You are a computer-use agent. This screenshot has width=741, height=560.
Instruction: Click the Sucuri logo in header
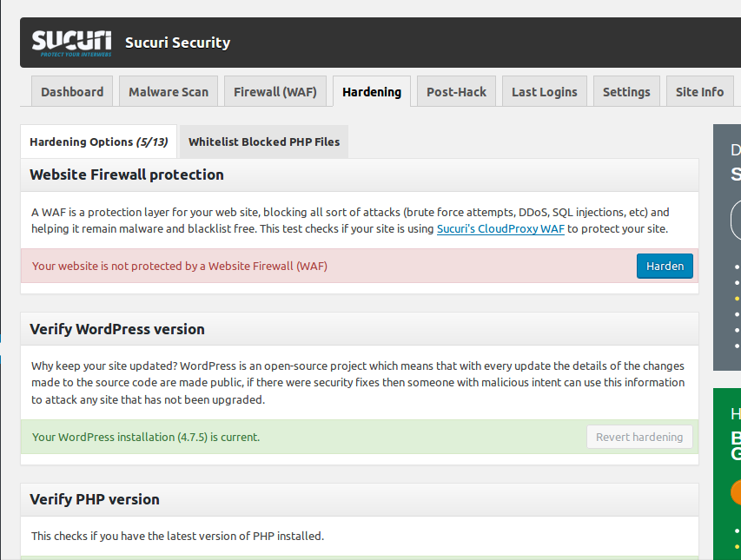(71, 43)
